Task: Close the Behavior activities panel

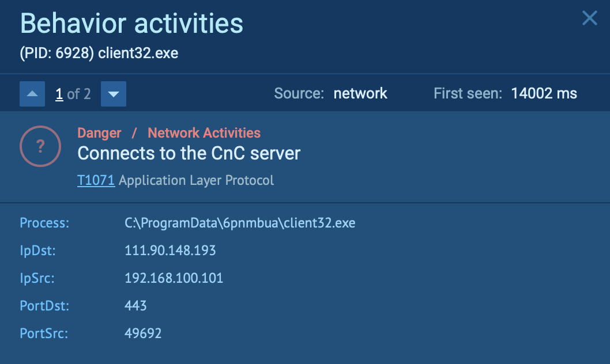Action: click(589, 18)
